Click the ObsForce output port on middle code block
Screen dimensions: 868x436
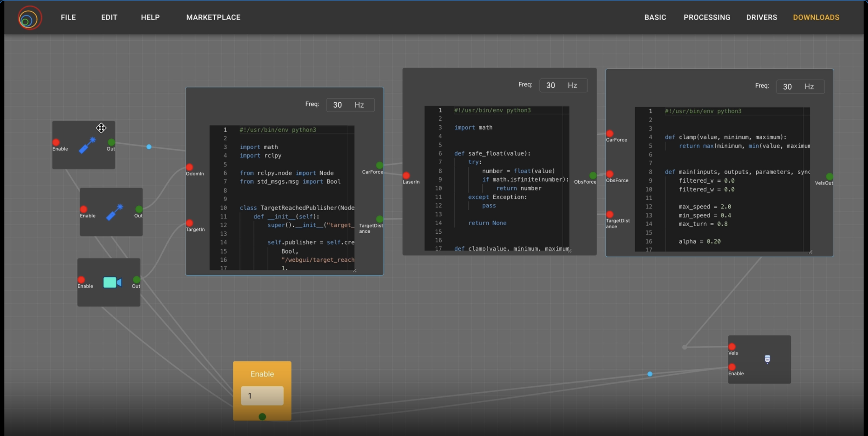[593, 176]
